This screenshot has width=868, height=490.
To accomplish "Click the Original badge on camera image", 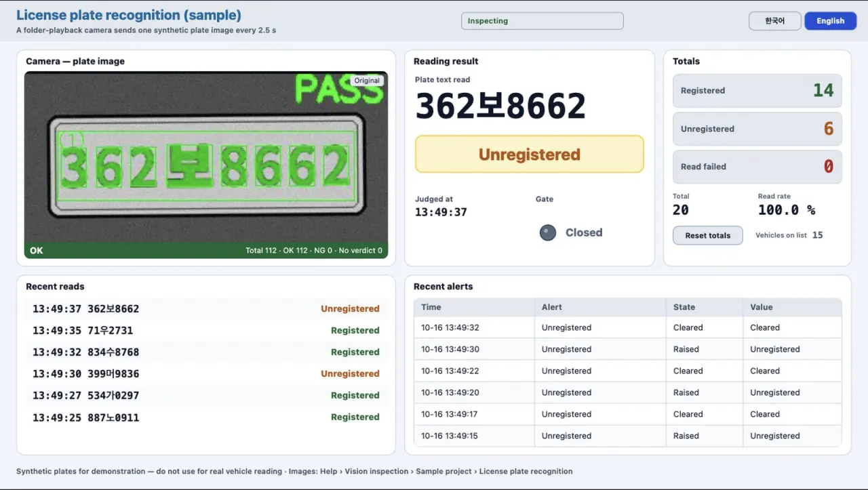I will point(367,81).
